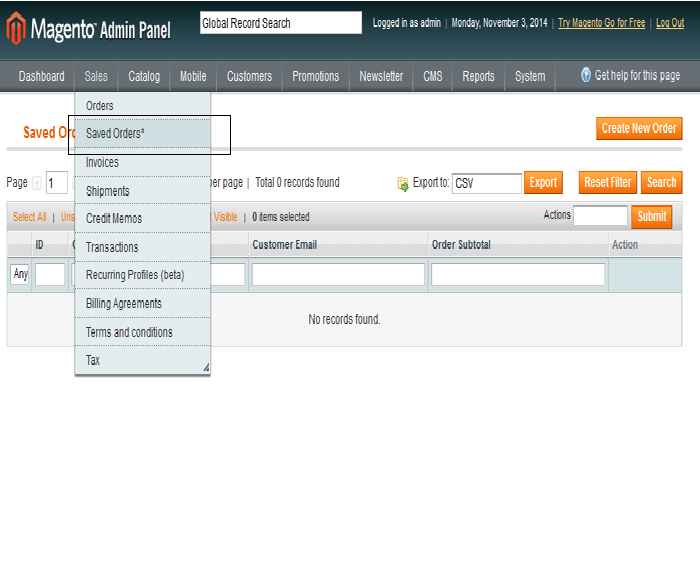This screenshot has width=700, height=583.
Task: Open the Customers menu
Action: tap(249, 76)
